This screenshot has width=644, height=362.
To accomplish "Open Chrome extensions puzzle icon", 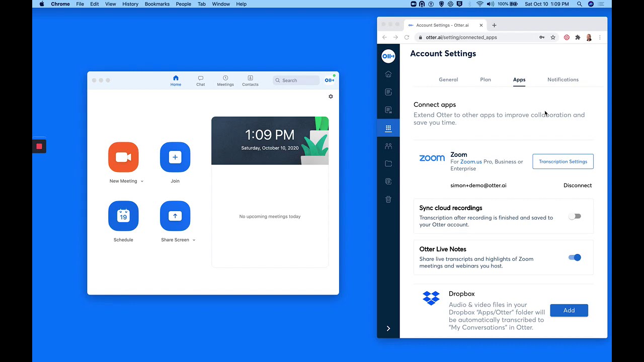I will (578, 37).
